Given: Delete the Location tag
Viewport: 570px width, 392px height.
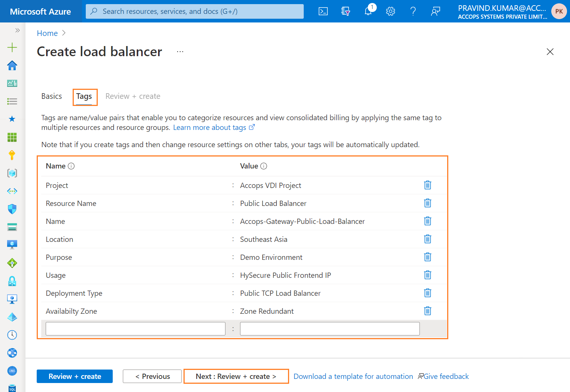Looking at the screenshot, I should [428, 239].
